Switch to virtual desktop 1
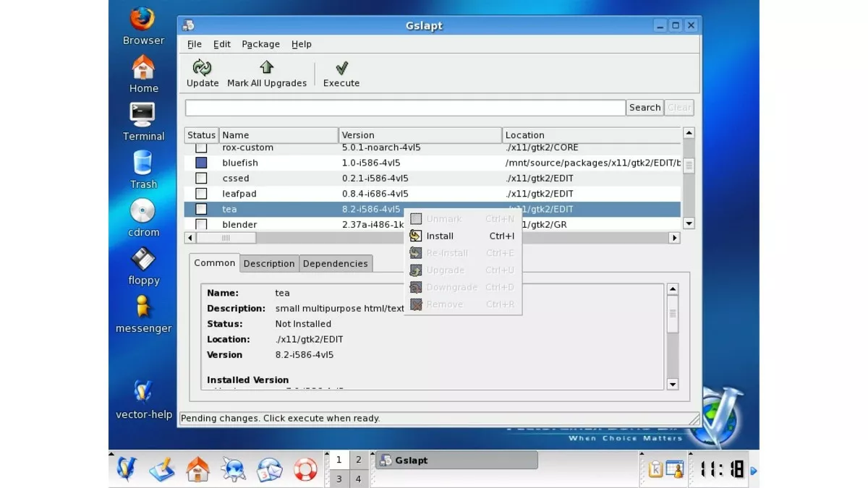868x488 pixels. tap(339, 460)
